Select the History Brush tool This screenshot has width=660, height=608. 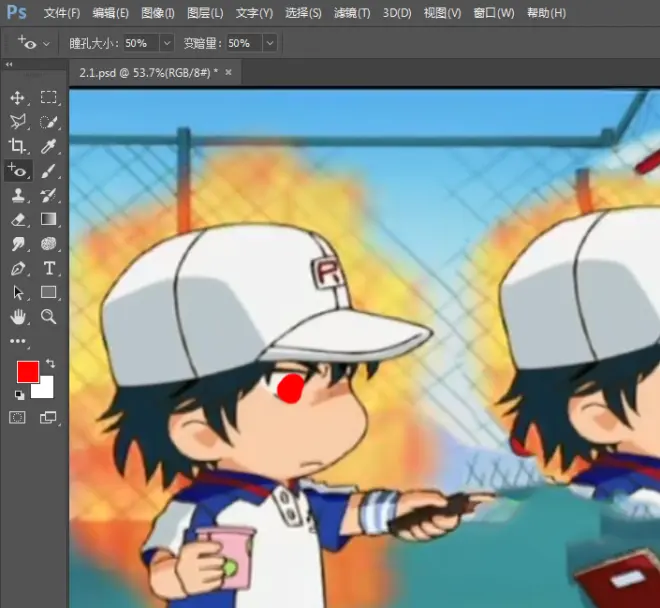pyautogui.click(x=48, y=195)
